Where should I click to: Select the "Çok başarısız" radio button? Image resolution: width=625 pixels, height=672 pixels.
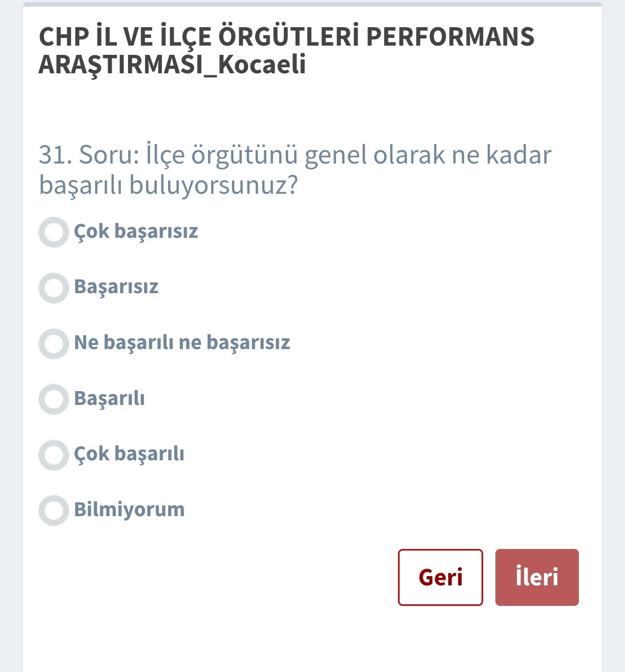pos(54,232)
